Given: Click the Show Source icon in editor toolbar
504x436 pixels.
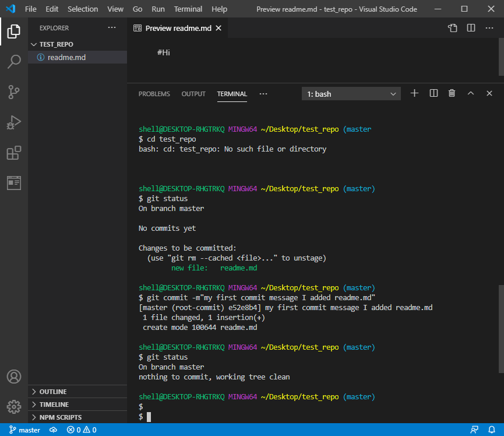Looking at the screenshot, I should (x=453, y=28).
